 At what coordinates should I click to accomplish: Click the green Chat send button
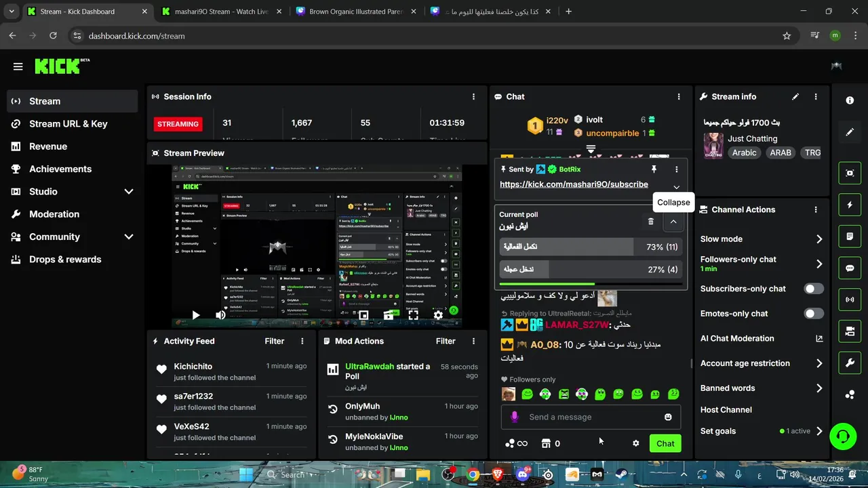[665, 444]
